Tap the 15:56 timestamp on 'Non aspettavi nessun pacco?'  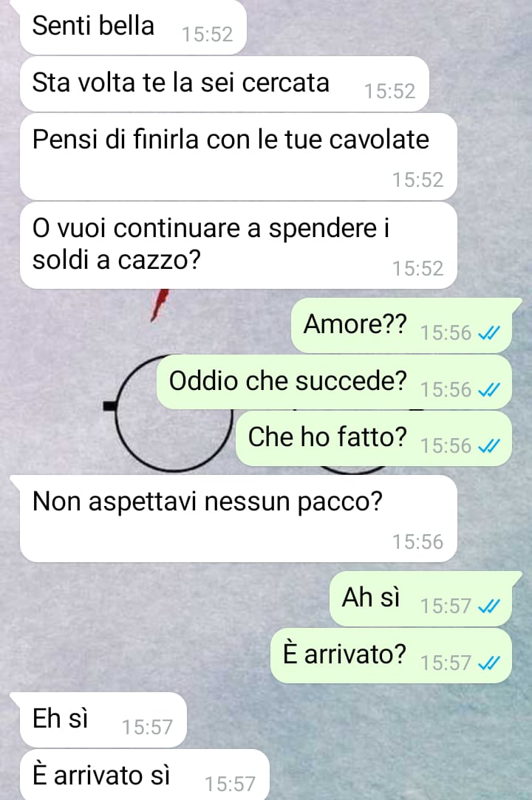point(417,542)
